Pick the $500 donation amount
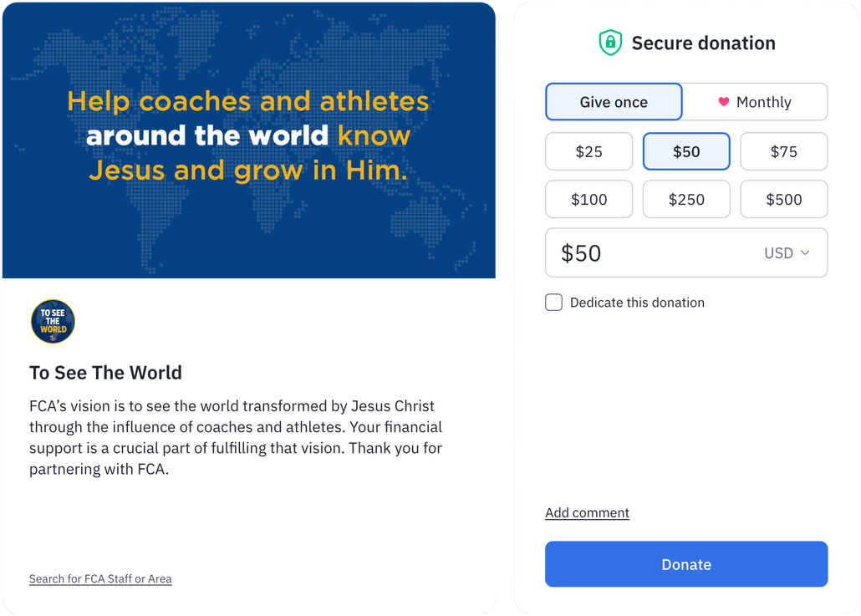861x616 pixels. click(783, 200)
